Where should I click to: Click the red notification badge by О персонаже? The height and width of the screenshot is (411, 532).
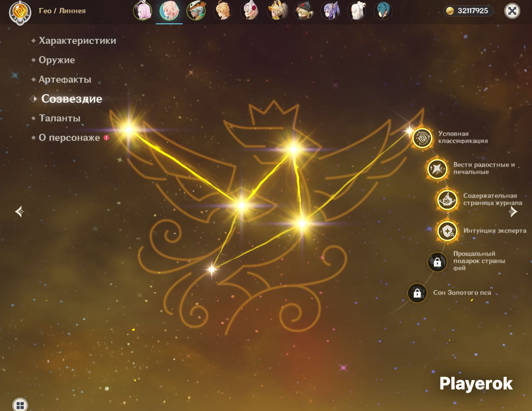(106, 138)
